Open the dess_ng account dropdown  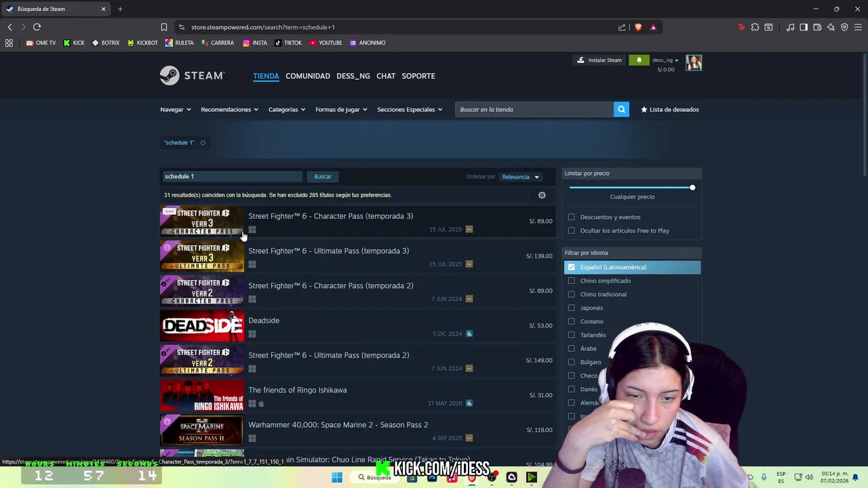[665, 60]
